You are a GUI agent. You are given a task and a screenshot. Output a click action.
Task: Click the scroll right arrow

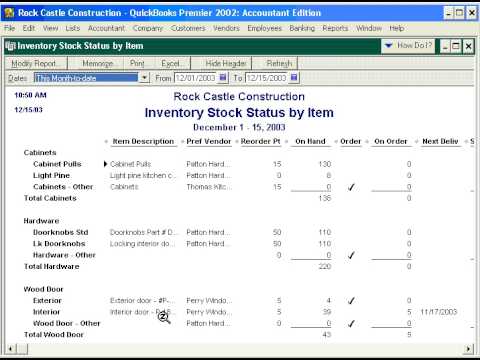(468, 349)
